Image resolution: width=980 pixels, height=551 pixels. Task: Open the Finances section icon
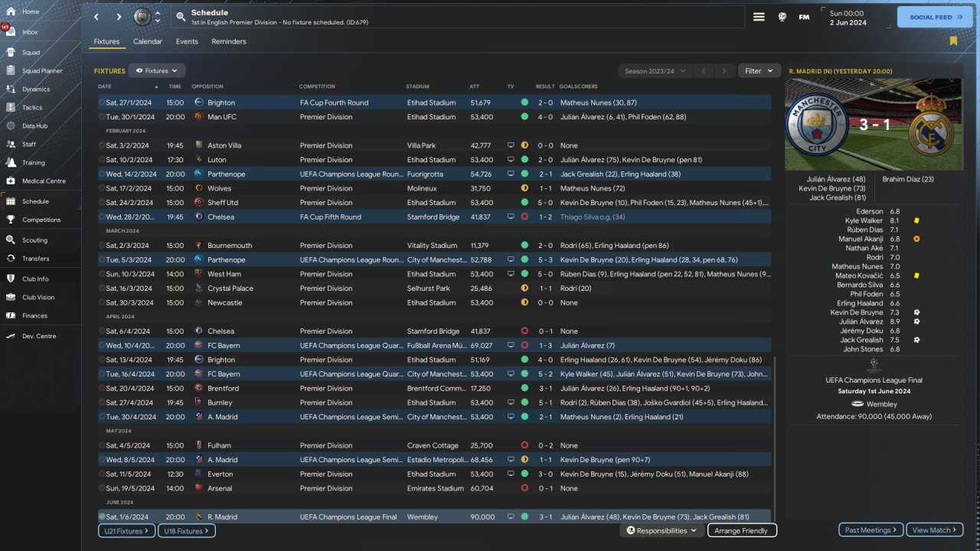point(11,315)
